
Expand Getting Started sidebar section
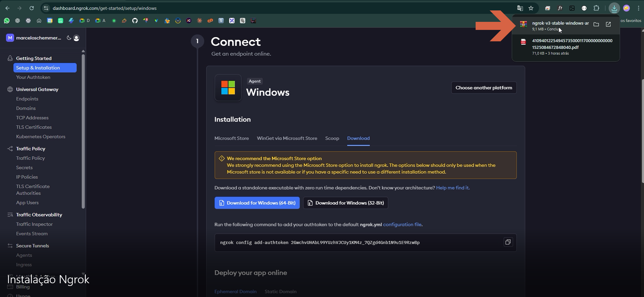(x=34, y=58)
